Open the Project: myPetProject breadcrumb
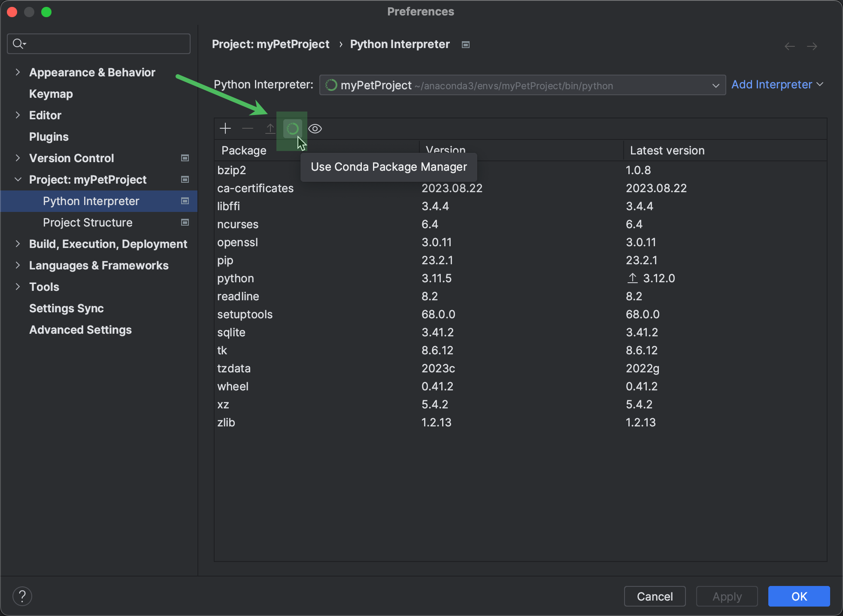This screenshot has height=616, width=843. coord(271,44)
